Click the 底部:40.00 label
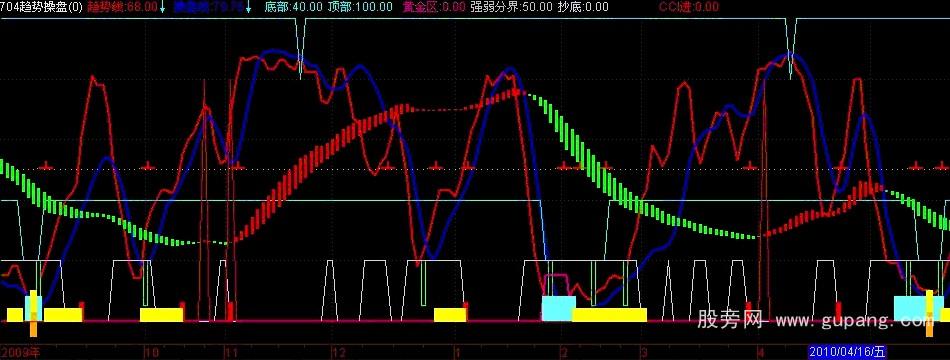 pyautogui.click(x=294, y=7)
